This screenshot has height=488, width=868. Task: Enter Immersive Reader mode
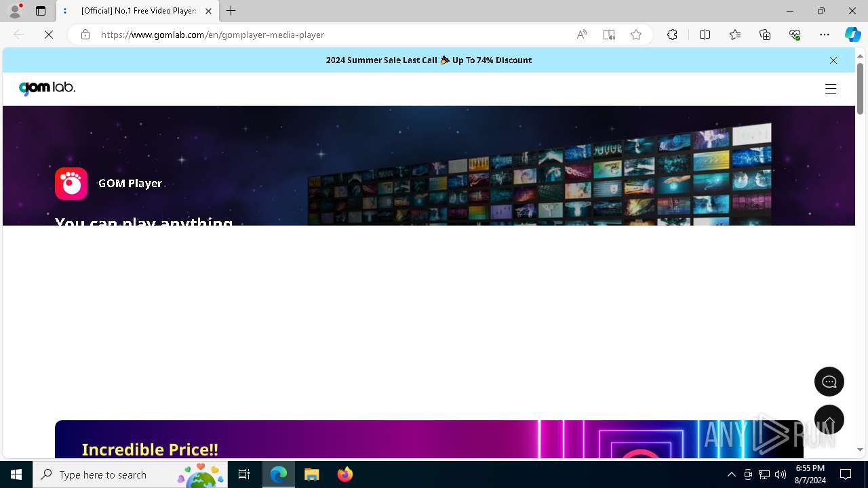(x=609, y=35)
